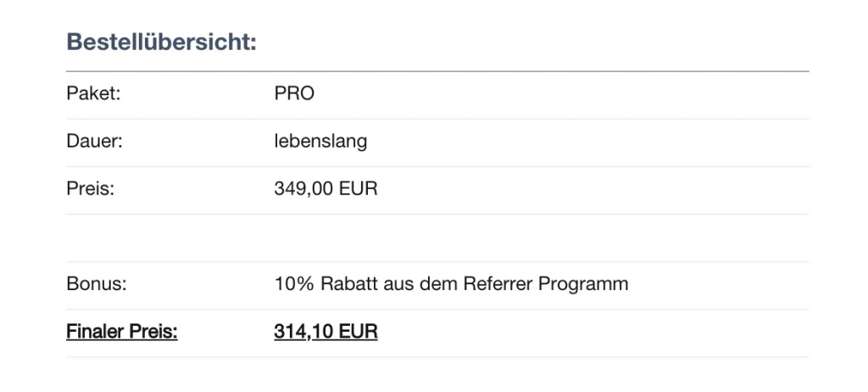
Task: Click "EUR" after the 349,00 amount
Action: (x=359, y=188)
